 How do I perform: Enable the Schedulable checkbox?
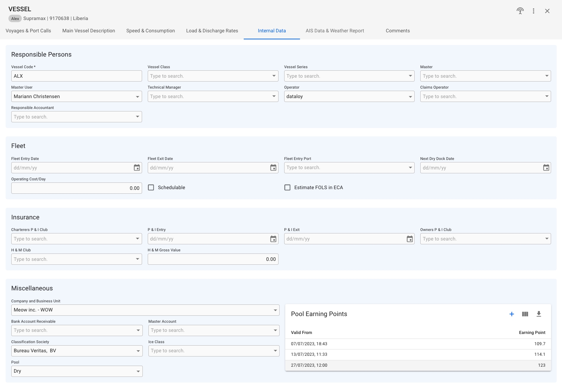[x=151, y=188]
